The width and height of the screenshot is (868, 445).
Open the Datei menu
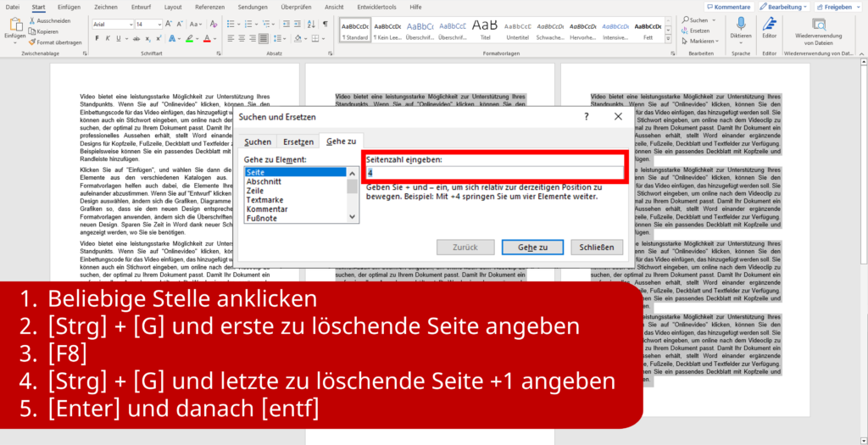(x=12, y=7)
